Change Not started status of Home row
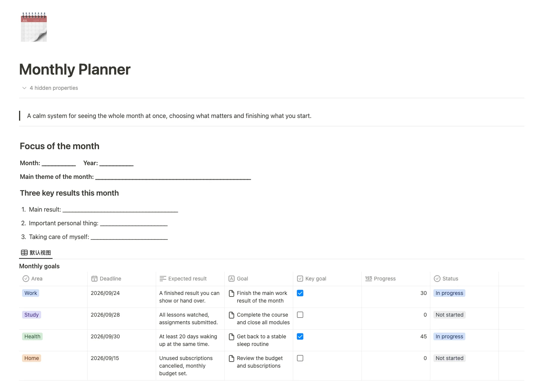Screen dimensions: 556x392 click(449, 358)
